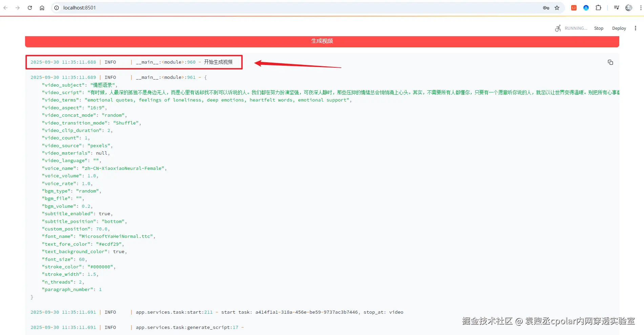Click the "video_count": 1 line

coord(66,138)
